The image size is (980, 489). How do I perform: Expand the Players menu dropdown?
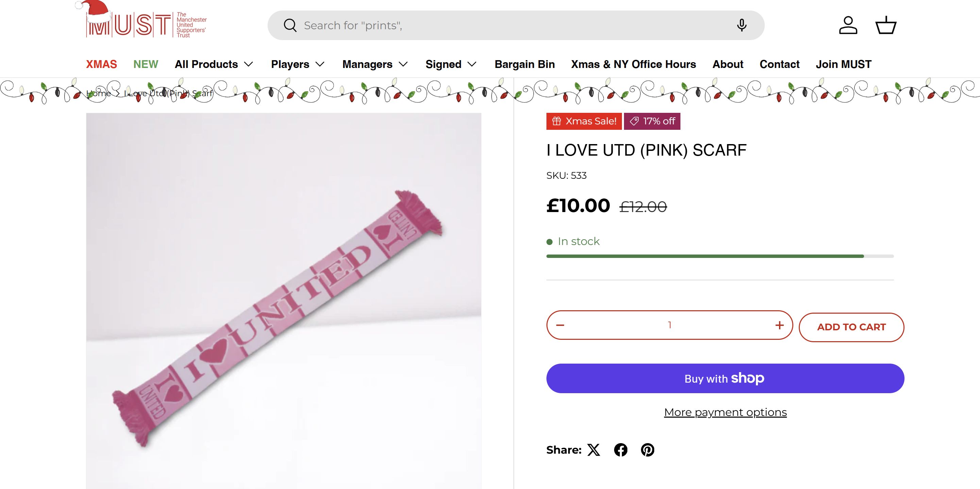298,64
